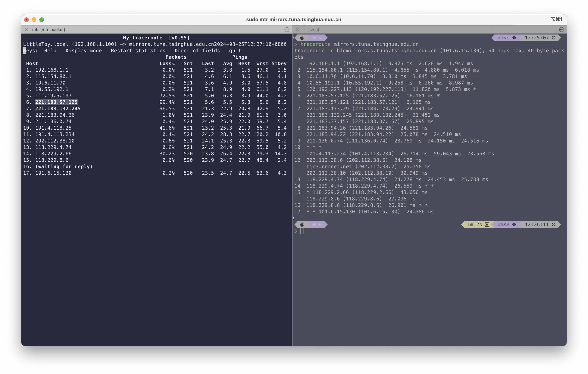Click the hourglass icon beside 1m 2s
This screenshot has height=374, width=588.
point(487,225)
